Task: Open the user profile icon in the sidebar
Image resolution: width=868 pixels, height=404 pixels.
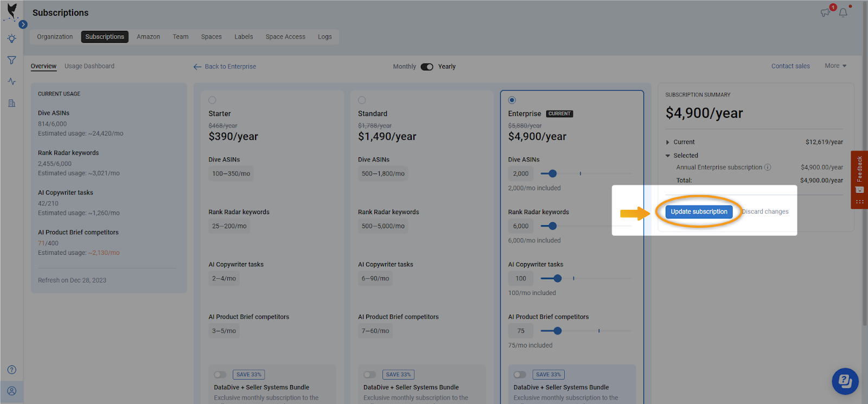Action: [x=11, y=391]
